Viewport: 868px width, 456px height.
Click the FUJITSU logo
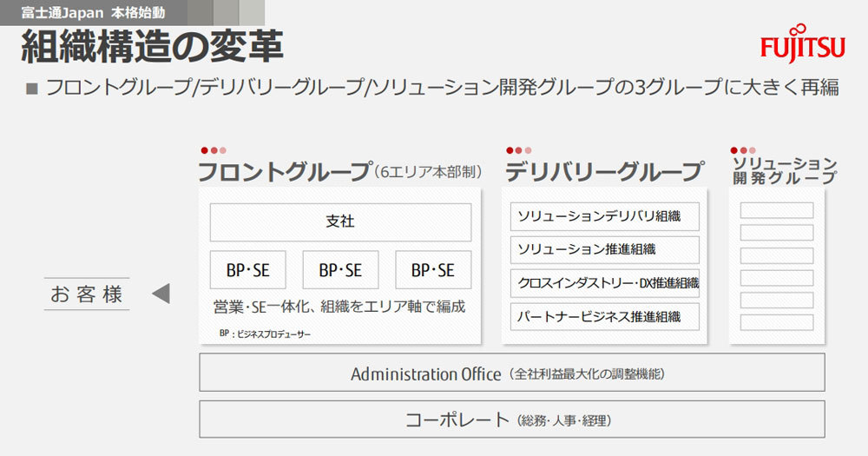pyautogui.click(x=803, y=43)
